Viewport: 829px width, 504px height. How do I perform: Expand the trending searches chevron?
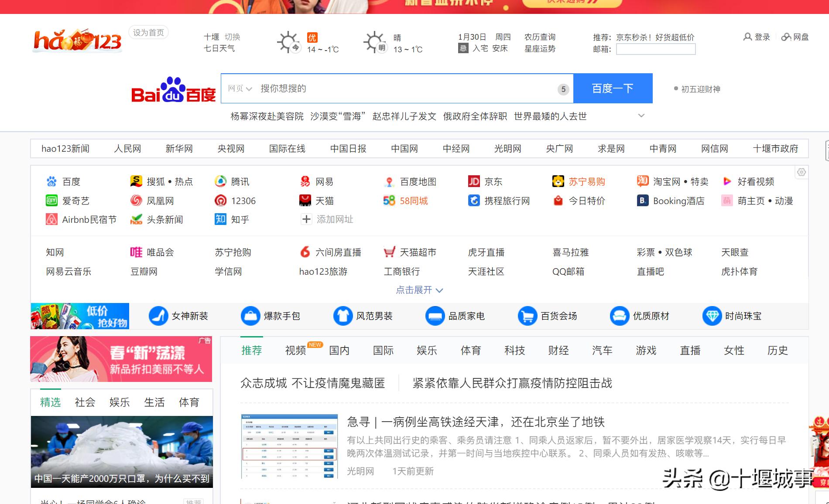tap(641, 116)
